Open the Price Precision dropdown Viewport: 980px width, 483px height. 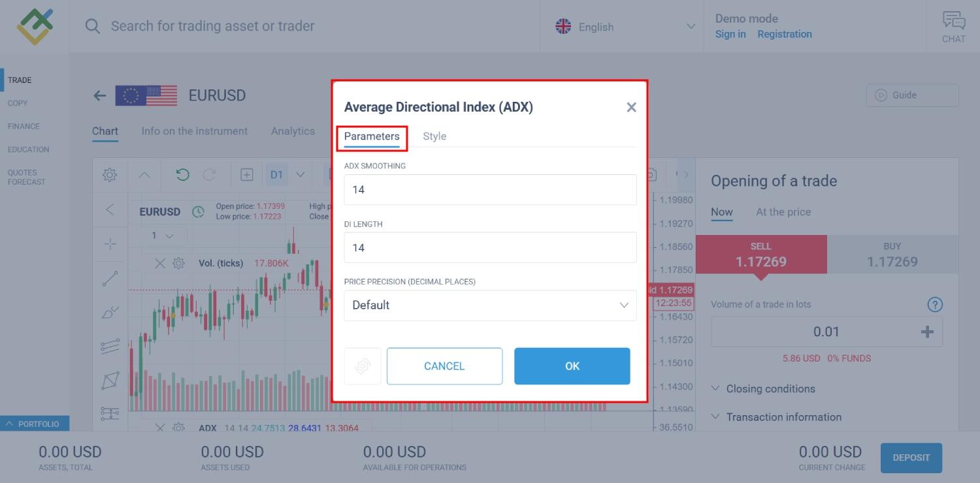(x=490, y=305)
